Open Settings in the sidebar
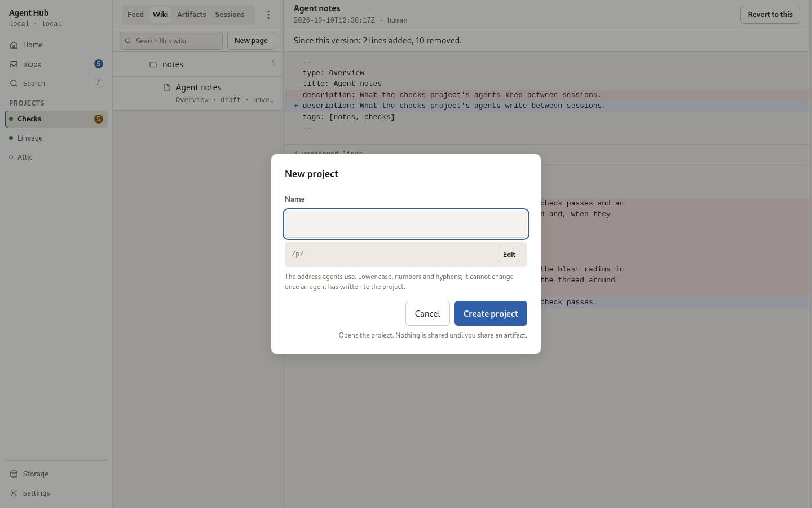 pos(56,493)
